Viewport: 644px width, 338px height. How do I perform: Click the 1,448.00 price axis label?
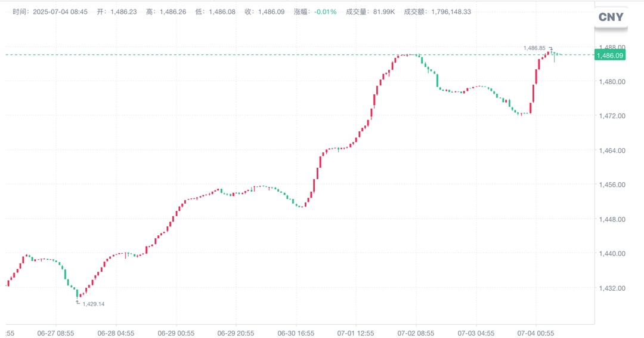(x=612, y=219)
